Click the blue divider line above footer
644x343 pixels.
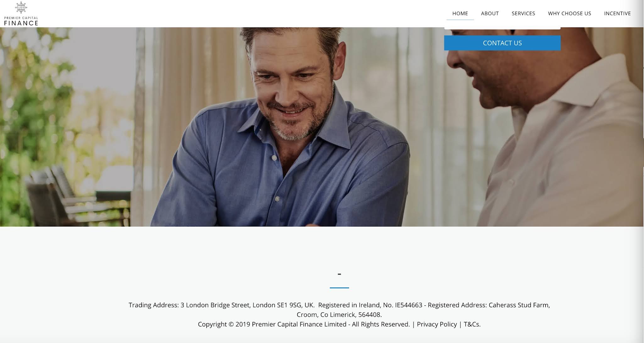339,288
